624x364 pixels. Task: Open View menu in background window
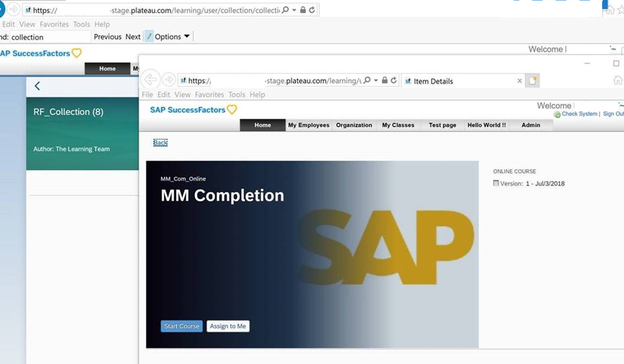click(27, 24)
